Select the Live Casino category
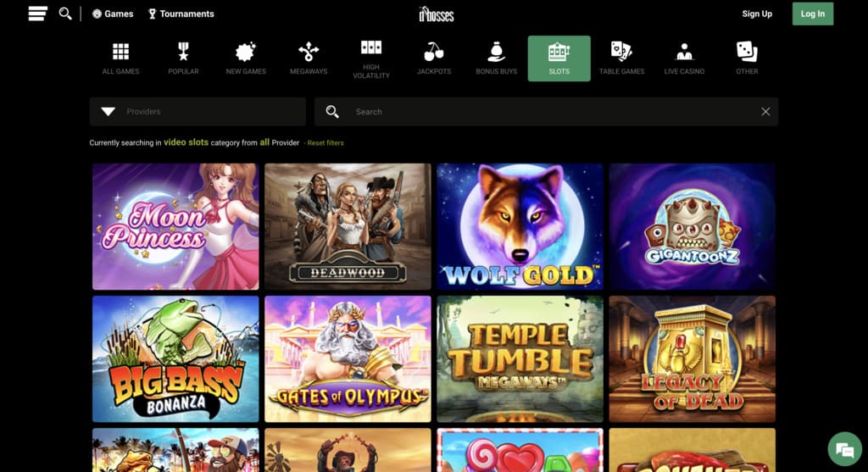The width and height of the screenshot is (868, 472). click(684, 58)
